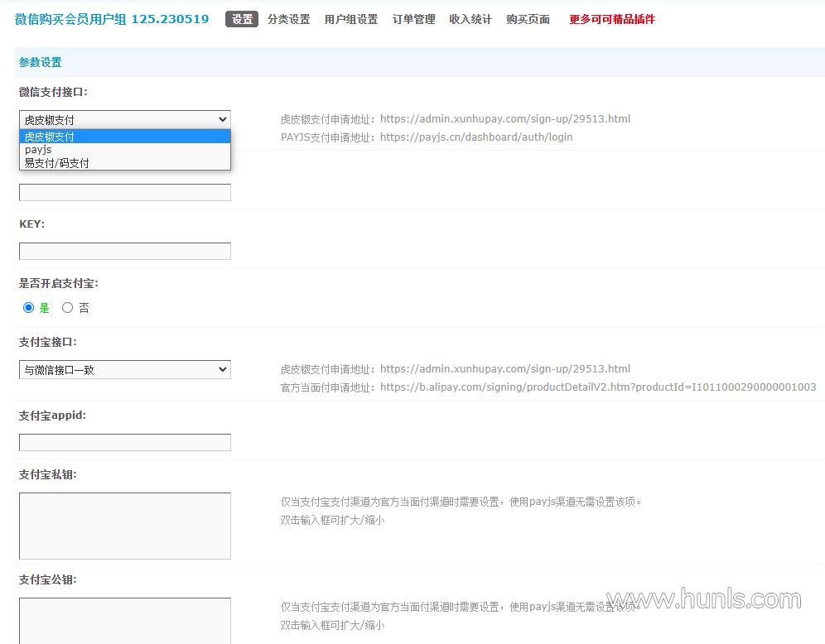Viewport: 825px width, 644px height.
Task: Click PAYJS支付申请地址 payjs.cn text
Action: (427, 137)
